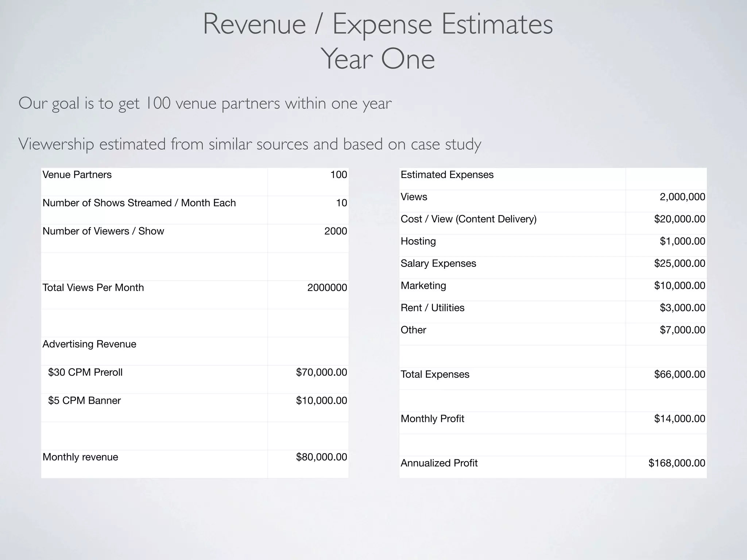Click the '$10,000.00' amount in the Marketing row
The height and width of the screenshot is (560, 747).
click(680, 285)
